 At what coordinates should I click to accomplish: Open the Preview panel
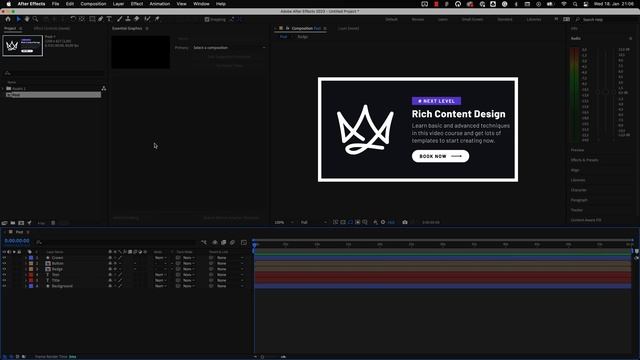coord(577,150)
